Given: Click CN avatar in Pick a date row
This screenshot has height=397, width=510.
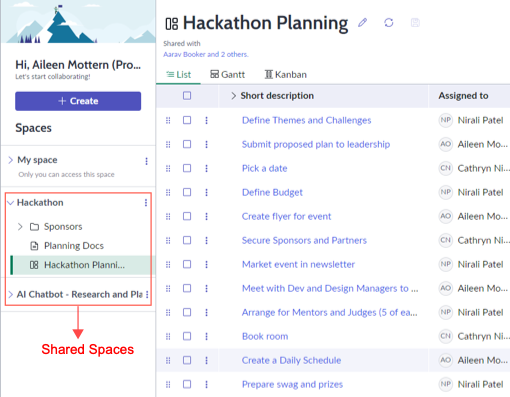Looking at the screenshot, I should [x=446, y=168].
